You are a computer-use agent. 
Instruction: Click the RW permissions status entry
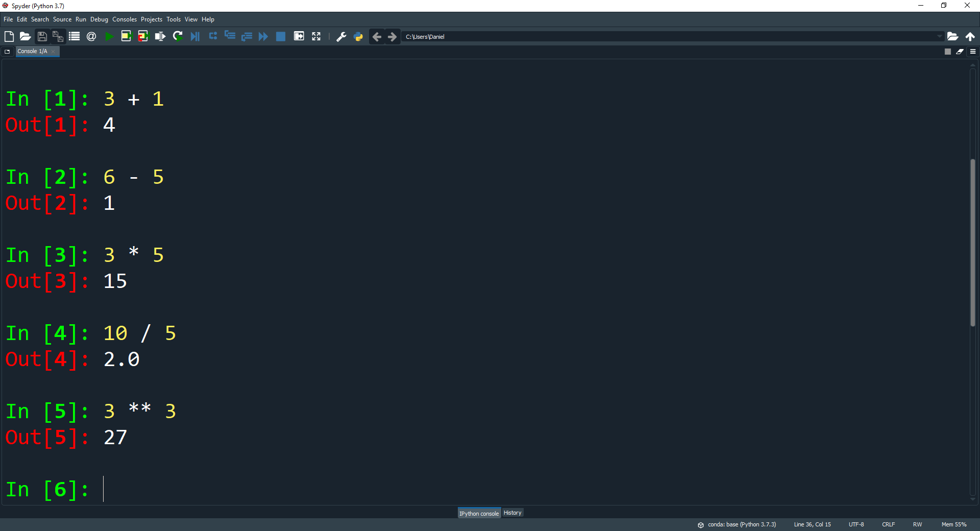[917, 524]
